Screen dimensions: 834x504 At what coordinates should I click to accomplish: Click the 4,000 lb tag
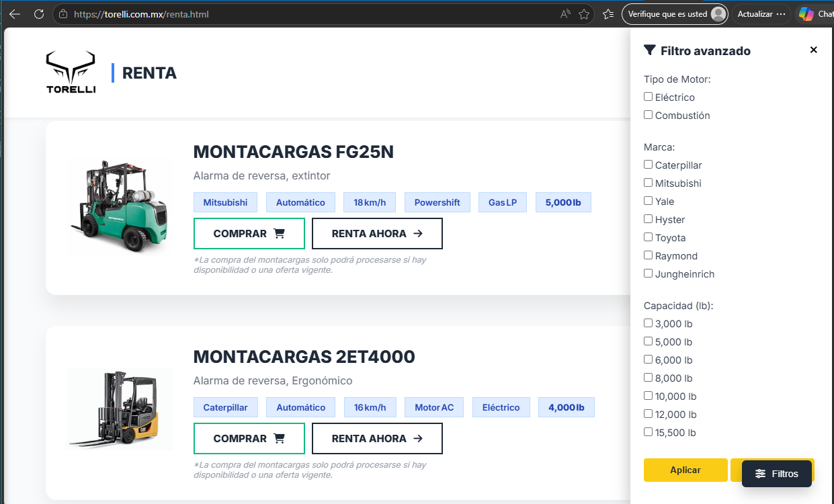567,407
